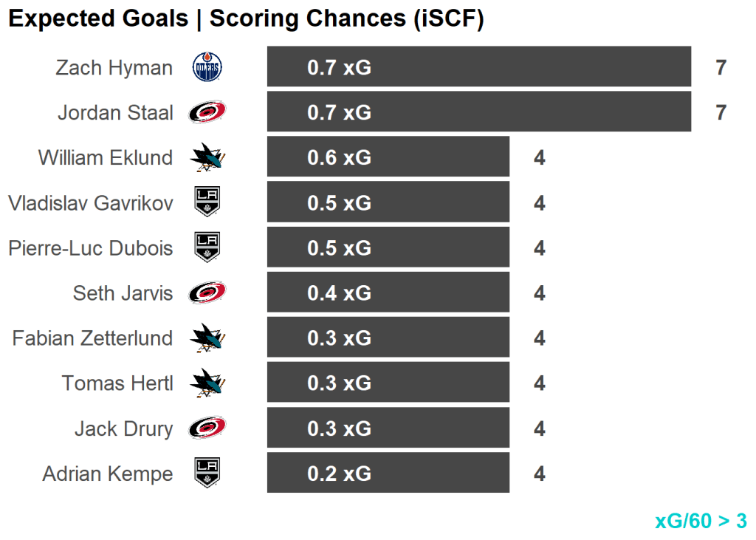This screenshot has width=756, height=540.
Task: Click the Kings logo beside Vladislav Gavrikov
Action: coord(207,202)
